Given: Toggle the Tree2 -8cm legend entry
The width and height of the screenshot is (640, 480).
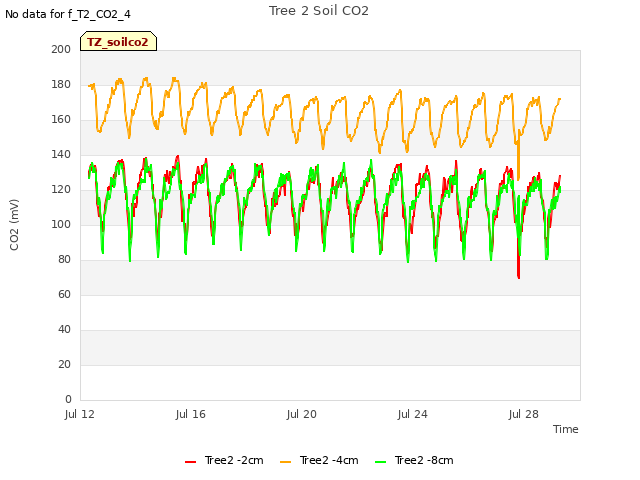Looking at the screenshot, I should (414, 460).
